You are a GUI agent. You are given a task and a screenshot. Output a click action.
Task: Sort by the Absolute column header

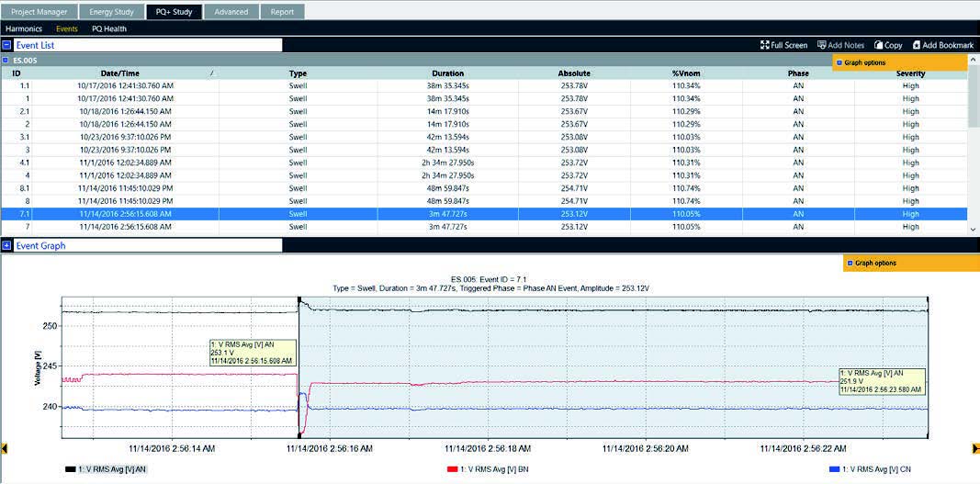[574, 73]
